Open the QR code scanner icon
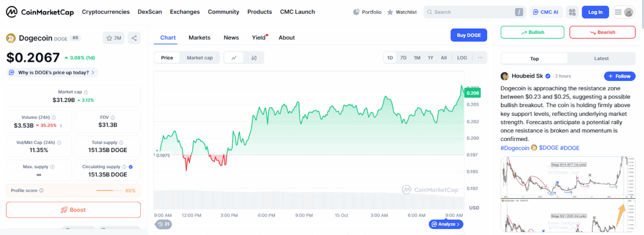644x235 pixels. 572,12
